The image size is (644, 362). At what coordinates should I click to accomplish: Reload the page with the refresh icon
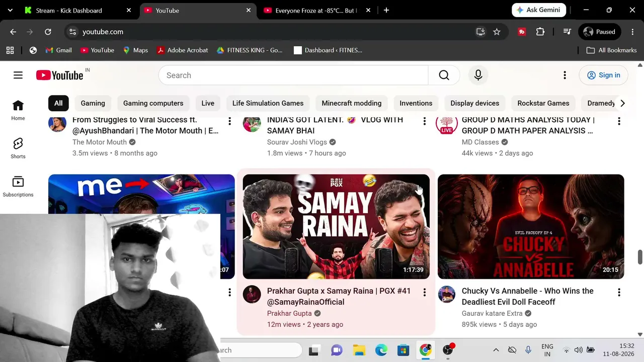coord(48,32)
